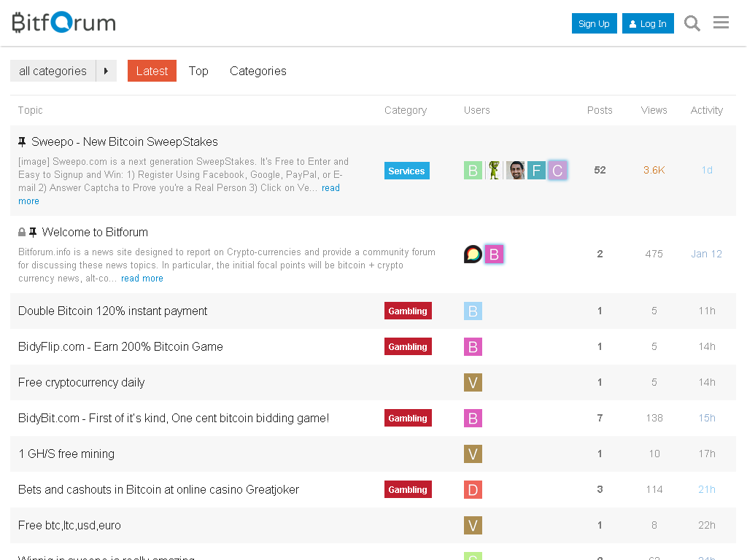The width and height of the screenshot is (747, 560).
Task: Open 1 GH/S free mining topic
Action: tap(66, 454)
